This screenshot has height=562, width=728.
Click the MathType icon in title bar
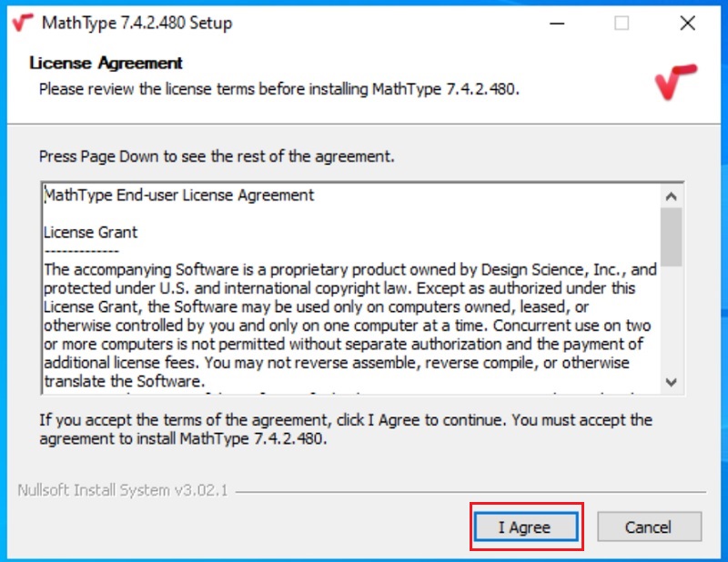[x=21, y=23]
